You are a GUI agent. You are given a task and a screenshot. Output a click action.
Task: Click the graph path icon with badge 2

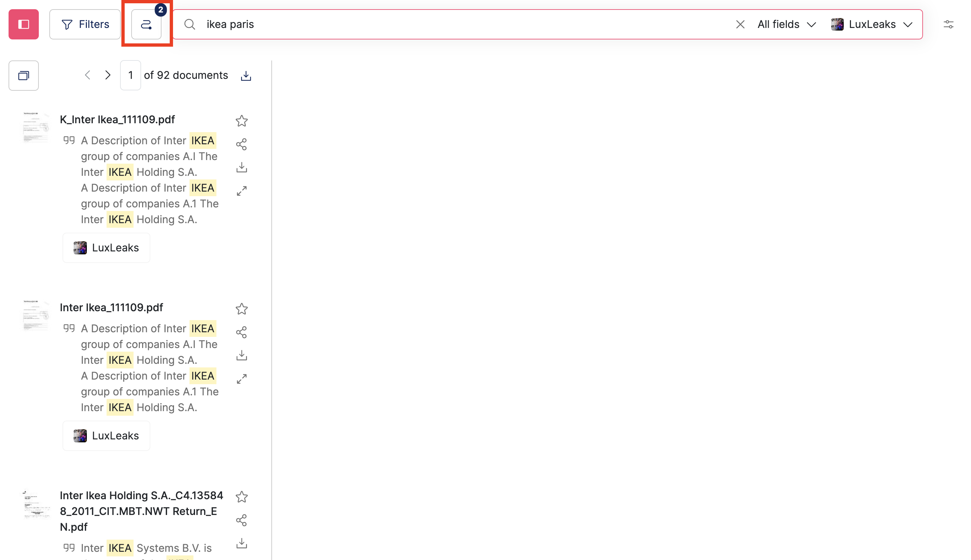click(147, 24)
